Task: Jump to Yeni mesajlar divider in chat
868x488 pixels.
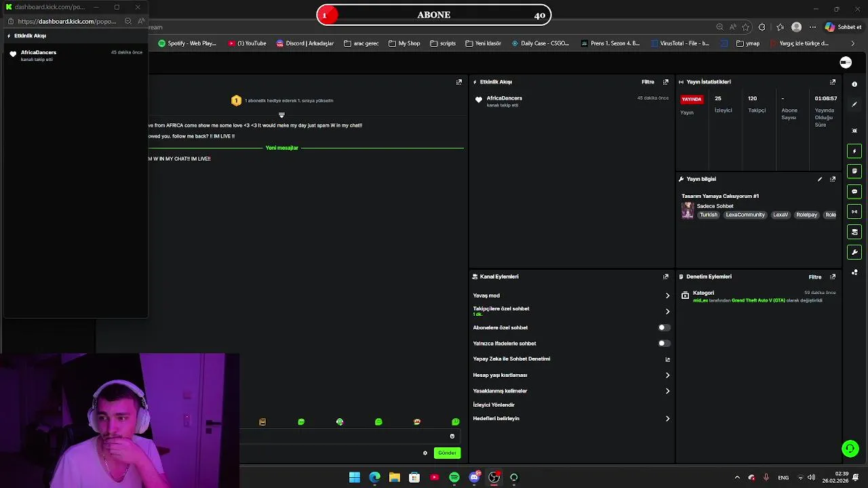Action: pos(281,148)
